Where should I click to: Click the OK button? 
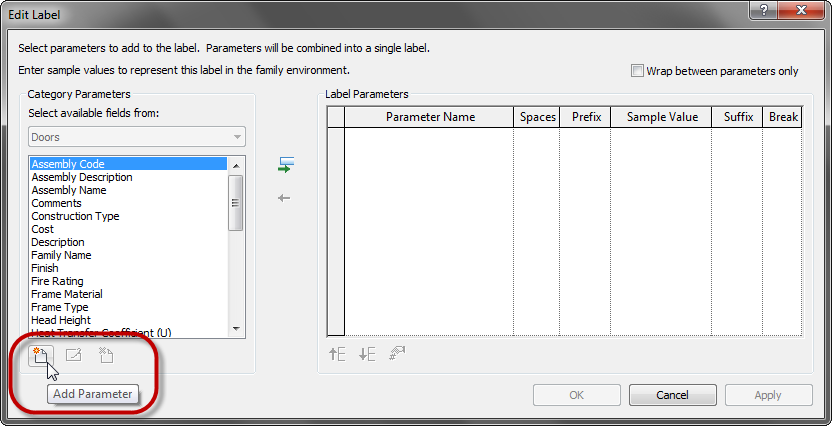tap(577, 395)
